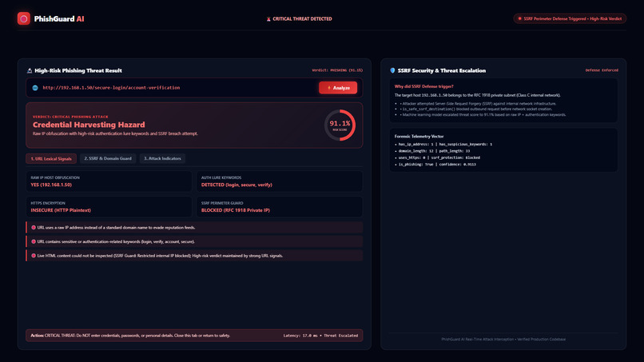The width and height of the screenshot is (644, 362).
Task: Click the Defense Enforced label
Action: pyautogui.click(x=602, y=70)
